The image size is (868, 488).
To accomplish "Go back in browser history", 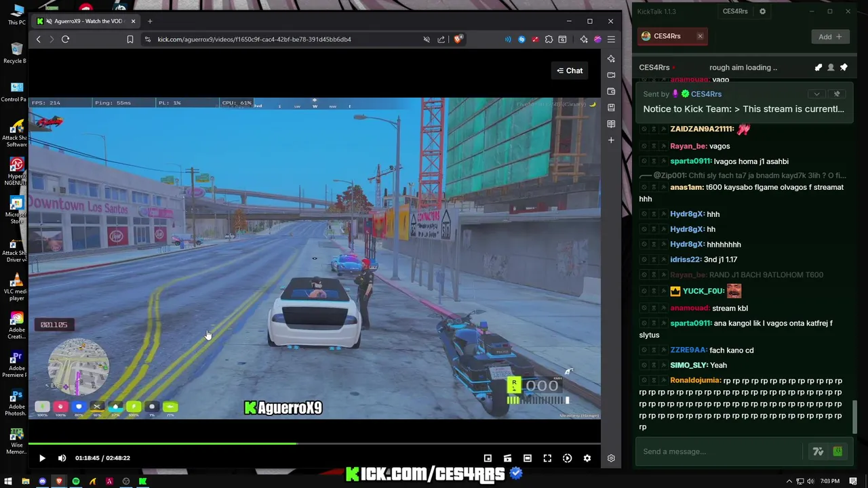I will click(39, 39).
